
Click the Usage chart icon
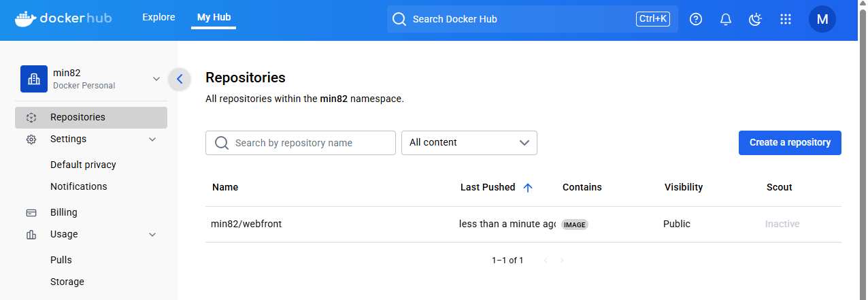click(x=31, y=234)
